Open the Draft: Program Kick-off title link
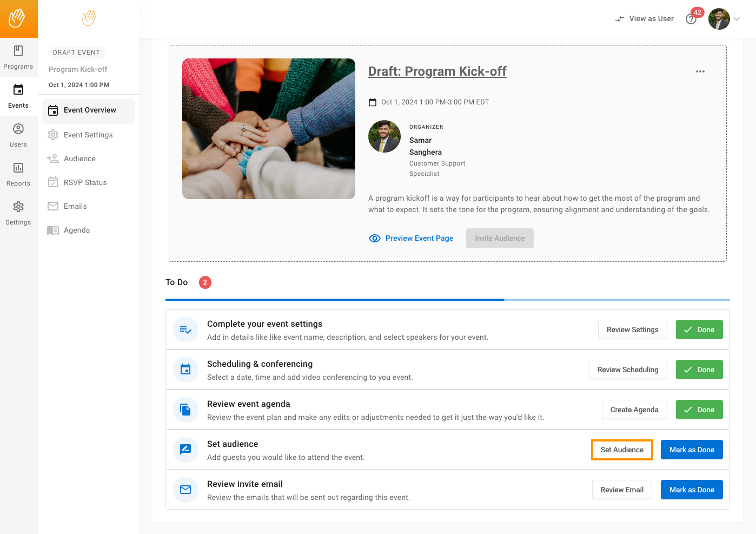 [x=437, y=71]
